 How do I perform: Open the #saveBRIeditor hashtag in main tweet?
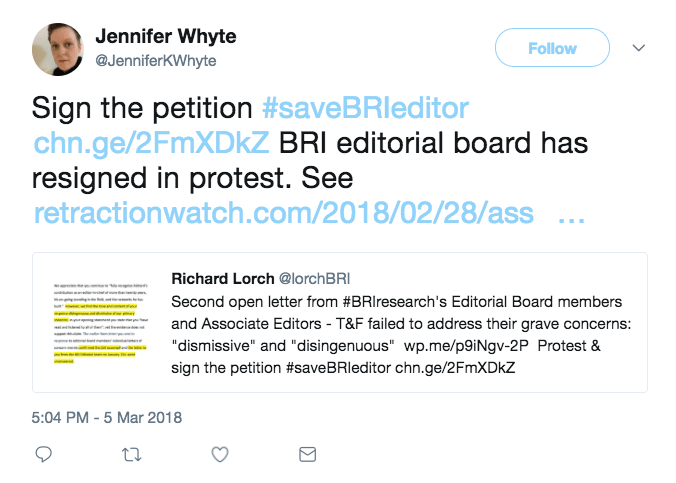(x=364, y=106)
